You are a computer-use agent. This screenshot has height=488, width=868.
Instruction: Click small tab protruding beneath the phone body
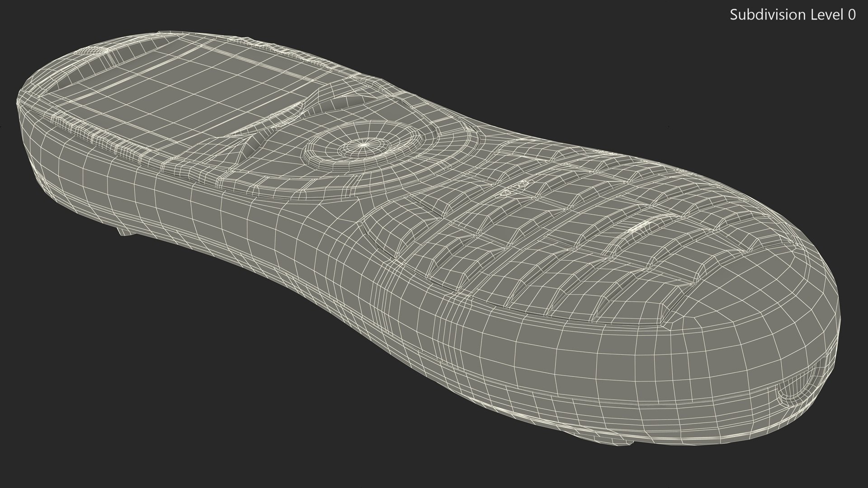(125, 232)
